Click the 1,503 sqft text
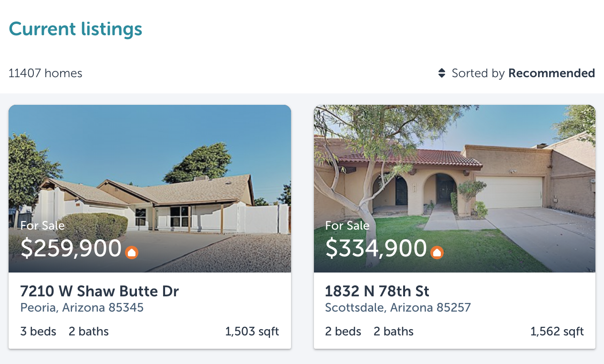Image resolution: width=604 pixels, height=364 pixels. click(x=252, y=331)
